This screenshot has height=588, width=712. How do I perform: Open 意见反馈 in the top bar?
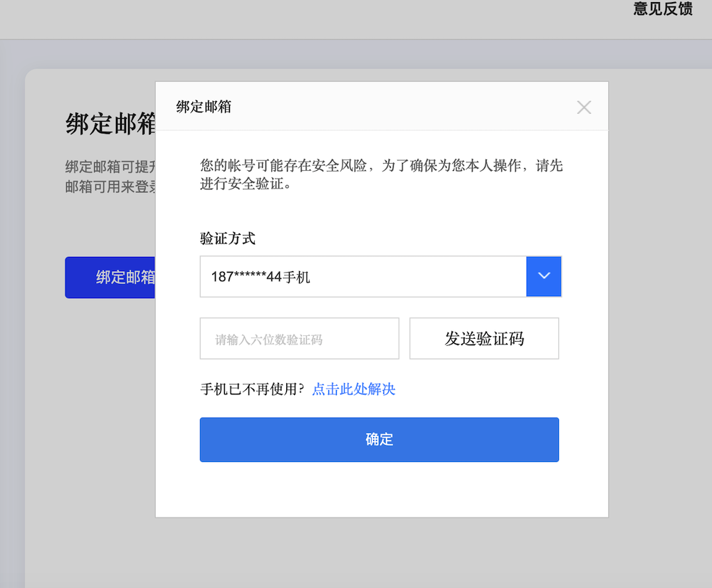click(x=662, y=10)
